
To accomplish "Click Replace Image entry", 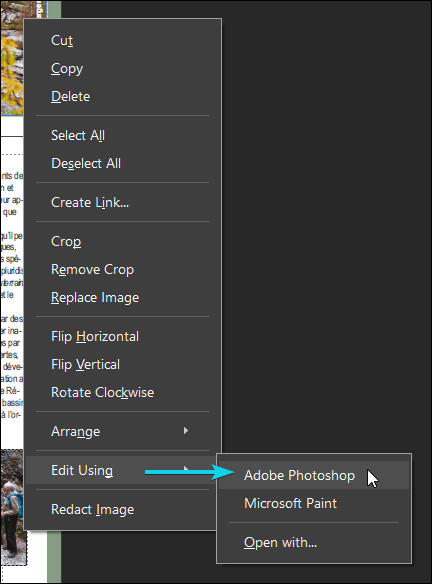I will (x=95, y=298).
